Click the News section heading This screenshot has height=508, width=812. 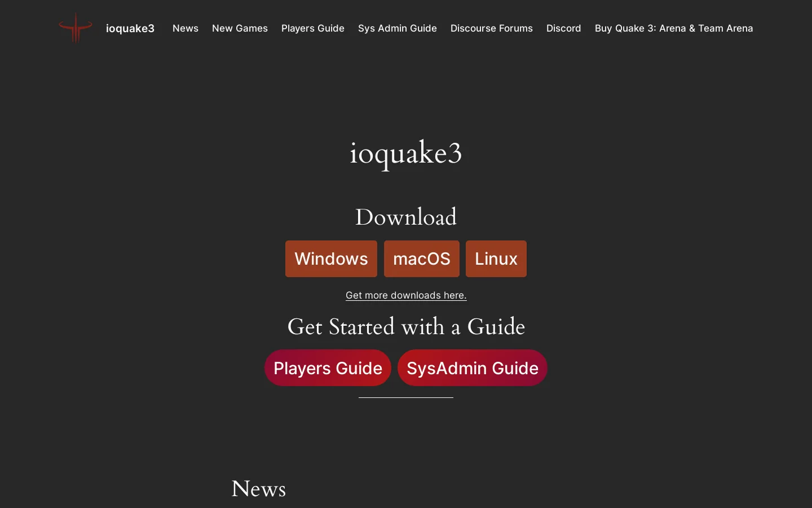pyautogui.click(x=259, y=489)
